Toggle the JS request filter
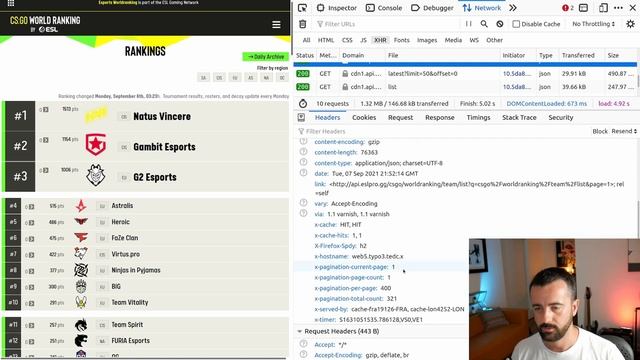The width and height of the screenshot is (640, 360). click(363, 40)
